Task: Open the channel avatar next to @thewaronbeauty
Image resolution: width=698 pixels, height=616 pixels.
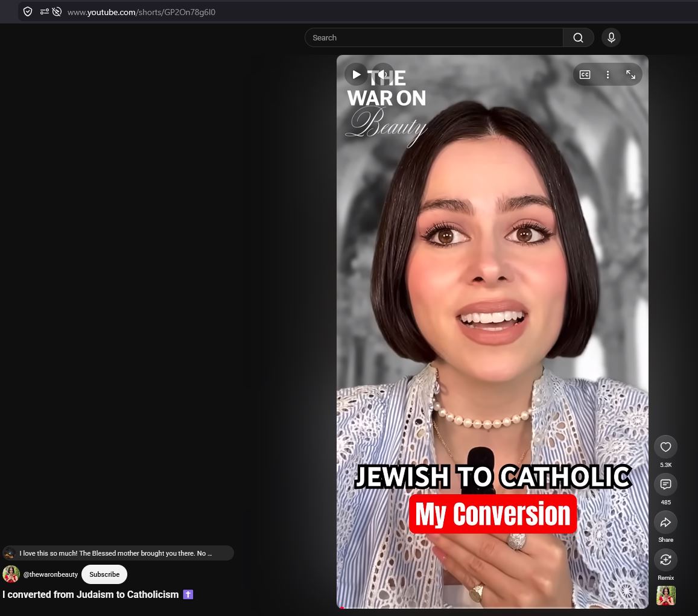Action: (x=11, y=574)
